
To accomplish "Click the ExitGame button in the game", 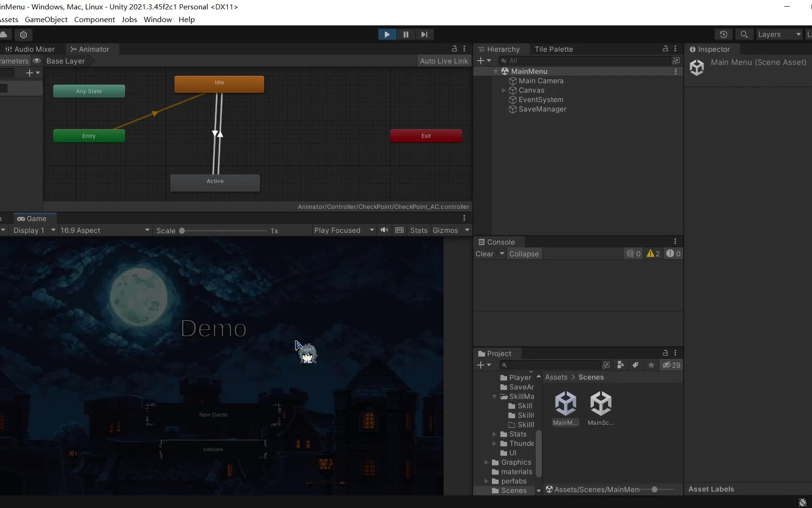I will pyautogui.click(x=213, y=449).
